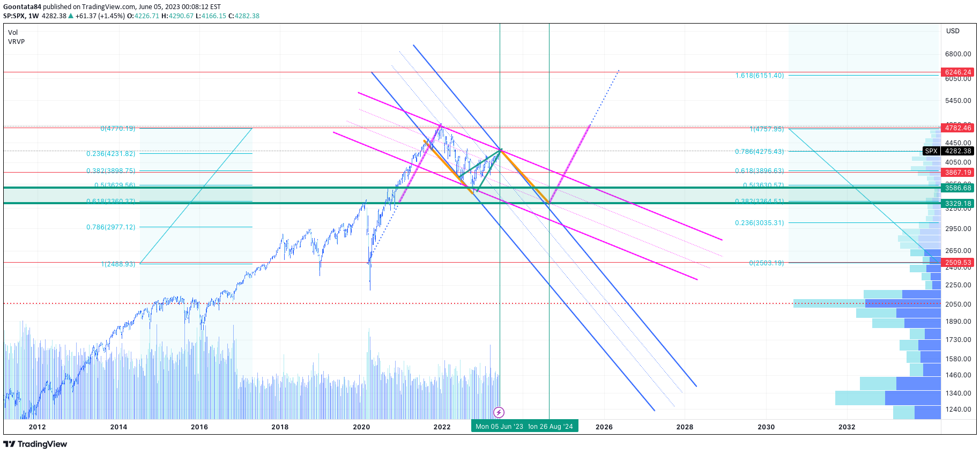Click 4450.00 on the price scale

[958, 143]
